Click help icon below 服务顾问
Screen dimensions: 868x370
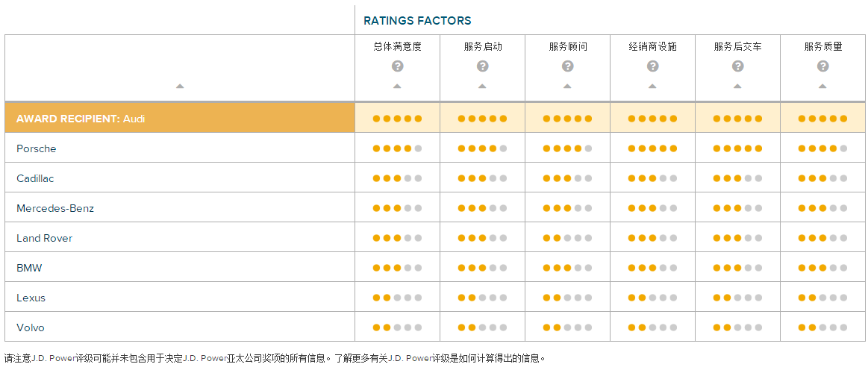click(567, 66)
